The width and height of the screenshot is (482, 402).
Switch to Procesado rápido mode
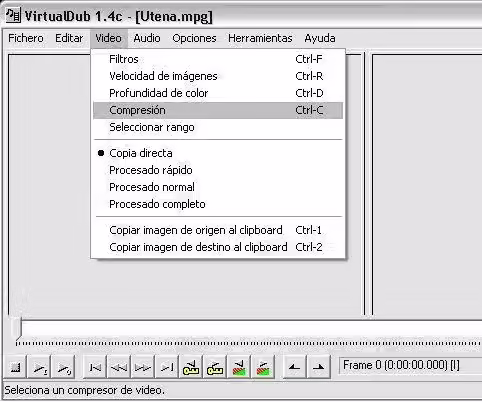(x=218, y=170)
